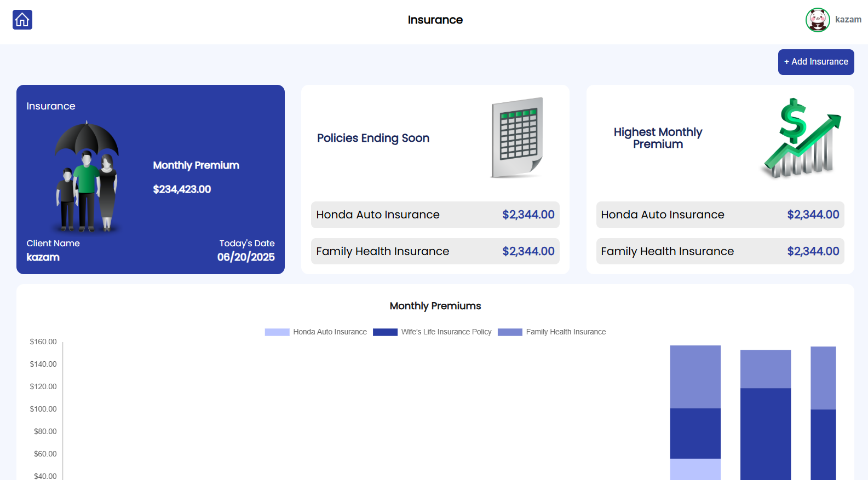The image size is (868, 480).
Task: Select Honda Auto Insurance under Highest Monthly Premium
Action: (x=720, y=215)
